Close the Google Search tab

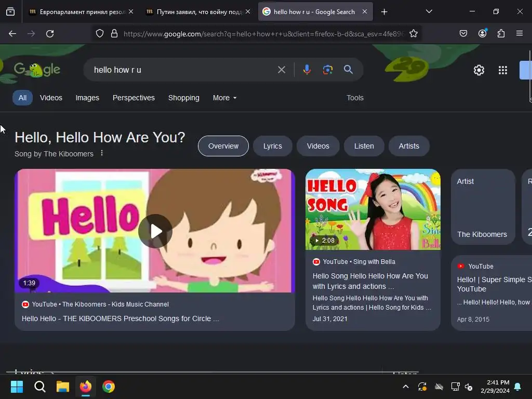(364, 11)
